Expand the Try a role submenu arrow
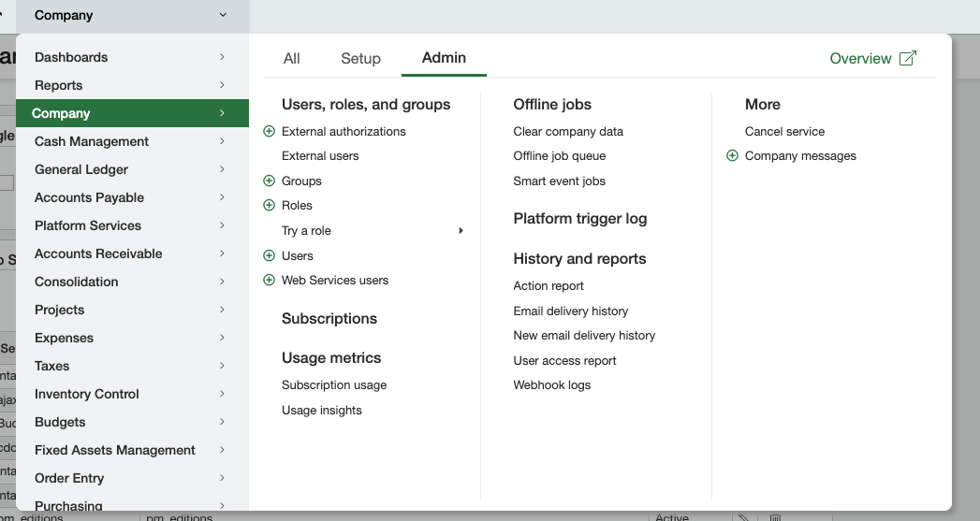This screenshot has height=521, width=980. (x=461, y=230)
